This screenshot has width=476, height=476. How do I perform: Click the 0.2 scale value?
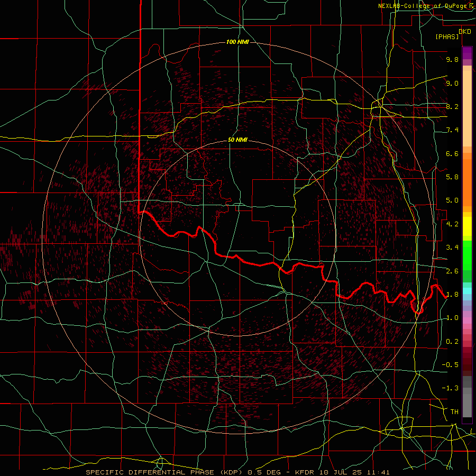coord(452,342)
